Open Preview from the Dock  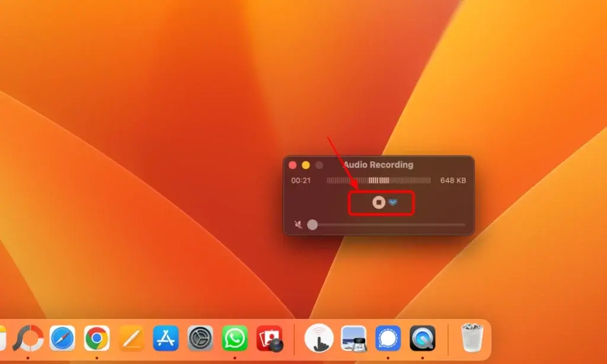(353, 339)
